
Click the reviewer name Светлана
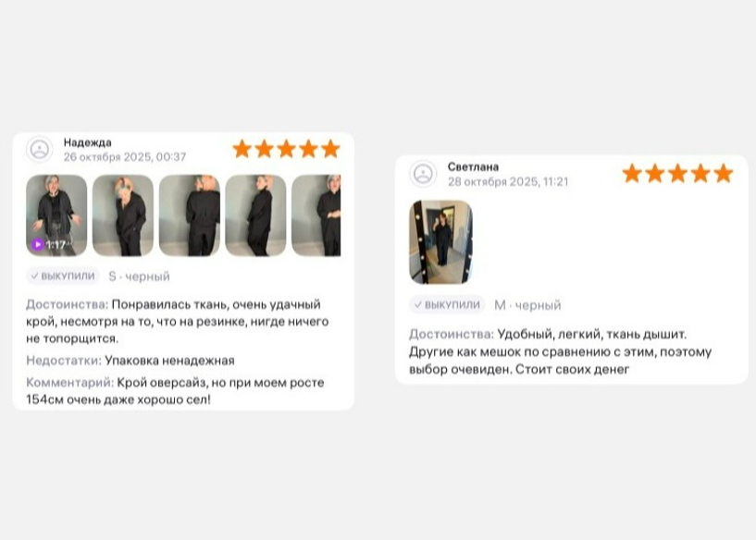pos(473,167)
